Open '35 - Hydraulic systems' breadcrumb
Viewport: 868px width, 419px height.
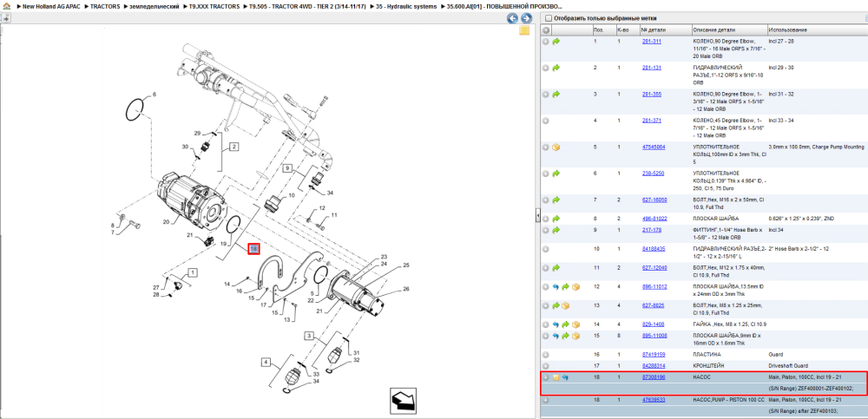coord(406,7)
